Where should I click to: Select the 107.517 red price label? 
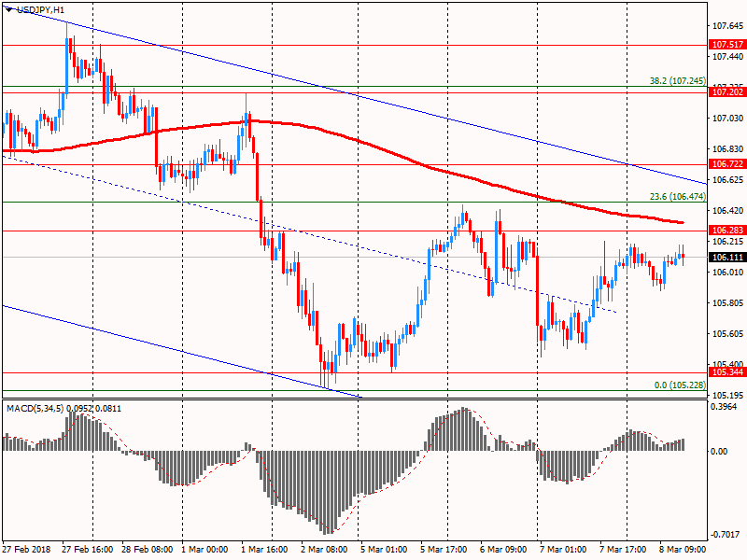[727, 45]
